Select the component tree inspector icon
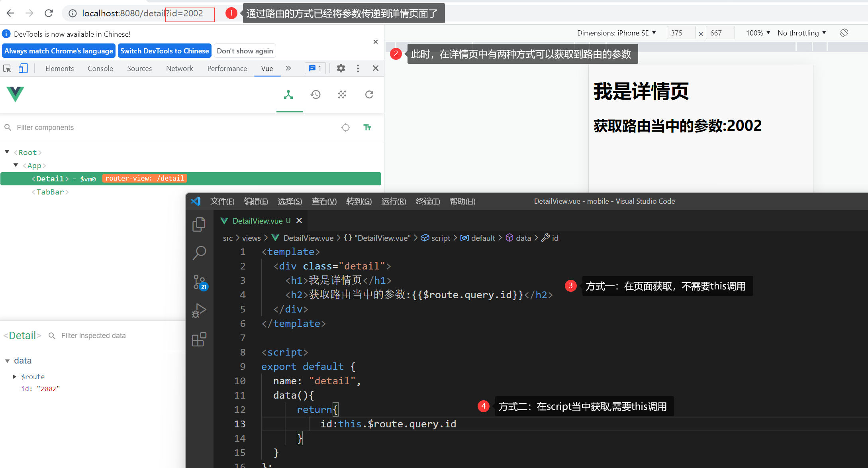The height and width of the screenshot is (468, 868). (288, 95)
